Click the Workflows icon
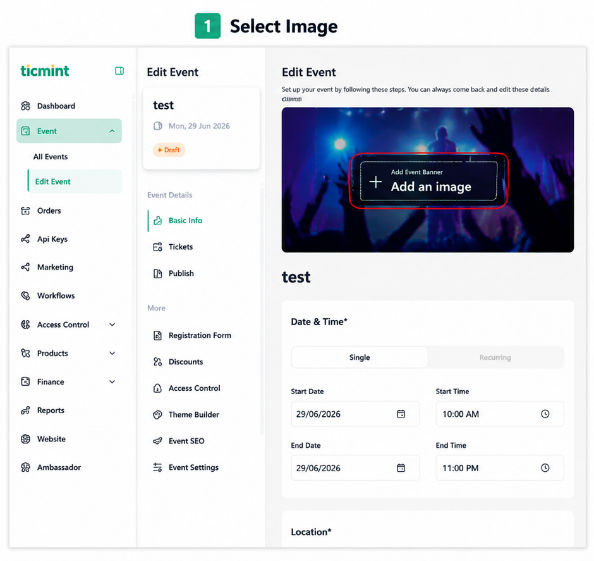 pyautogui.click(x=25, y=296)
